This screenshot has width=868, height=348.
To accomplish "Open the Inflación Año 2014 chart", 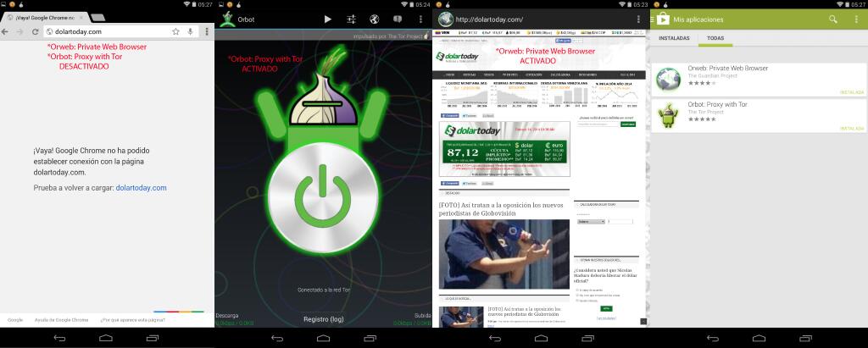I will point(614,95).
